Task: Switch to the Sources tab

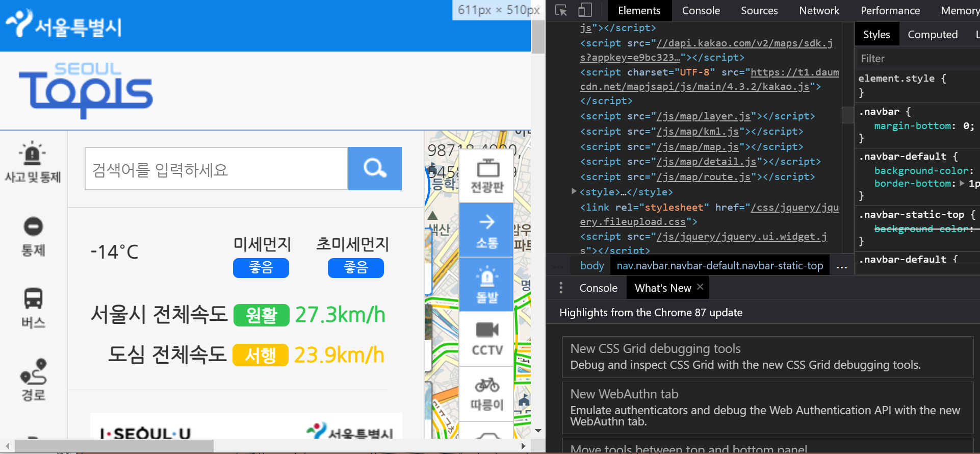Action: [x=759, y=10]
